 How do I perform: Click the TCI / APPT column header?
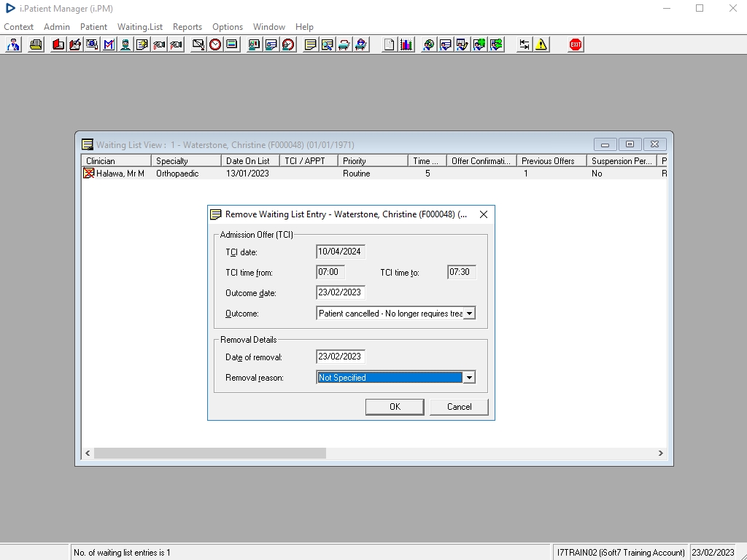point(309,161)
